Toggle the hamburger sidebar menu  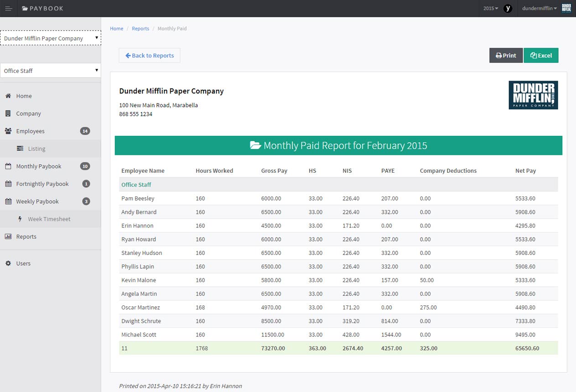pyautogui.click(x=8, y=8)
